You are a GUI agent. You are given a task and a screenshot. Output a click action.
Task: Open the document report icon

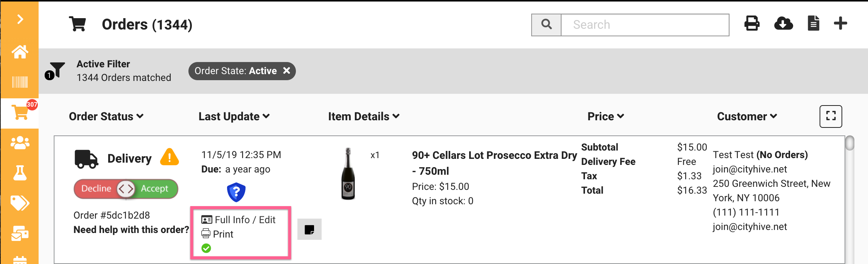(x=813, y=24)
